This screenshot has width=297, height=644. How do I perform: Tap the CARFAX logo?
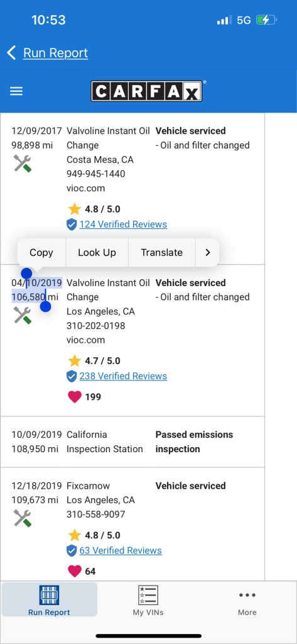tap(146, 91)
